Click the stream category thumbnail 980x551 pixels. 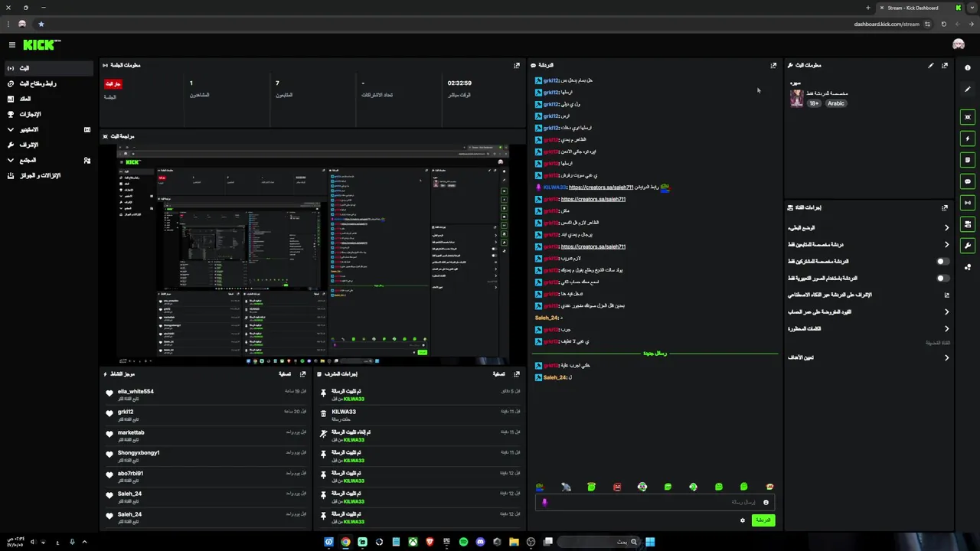coord(797,99)
